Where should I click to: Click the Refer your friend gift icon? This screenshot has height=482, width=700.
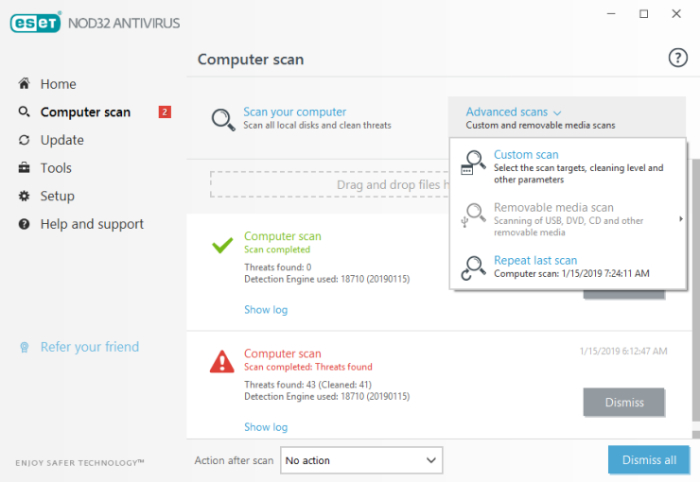pos(25,347)
